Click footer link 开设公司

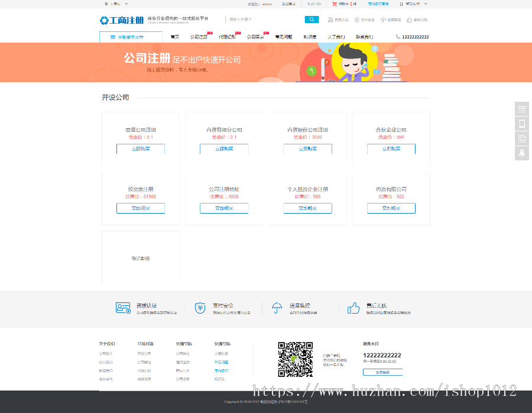pyautogui.click(x=144, y=354)
